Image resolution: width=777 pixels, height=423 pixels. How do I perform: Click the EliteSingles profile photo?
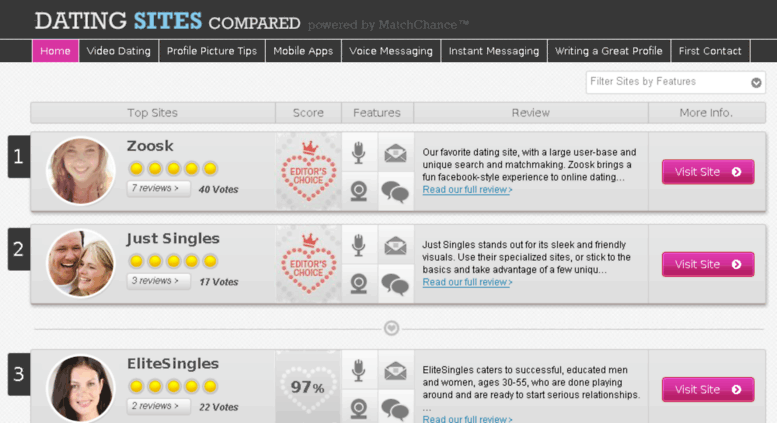(81, 389)
